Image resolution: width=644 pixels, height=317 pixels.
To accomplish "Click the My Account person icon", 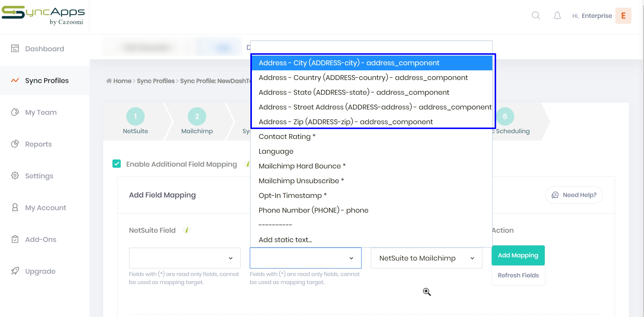I will click(15, 207).
